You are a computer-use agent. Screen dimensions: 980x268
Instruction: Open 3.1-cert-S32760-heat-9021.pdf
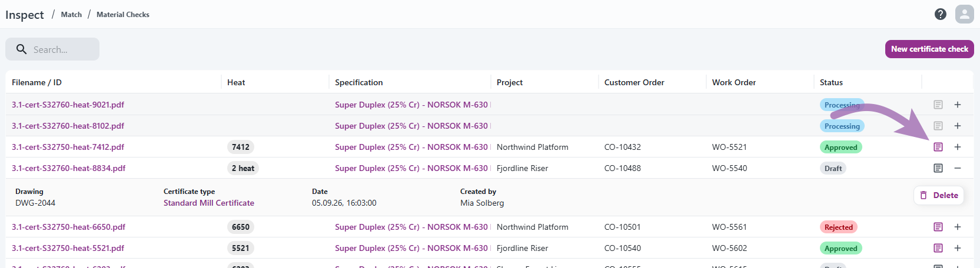[x=68, y=105]
